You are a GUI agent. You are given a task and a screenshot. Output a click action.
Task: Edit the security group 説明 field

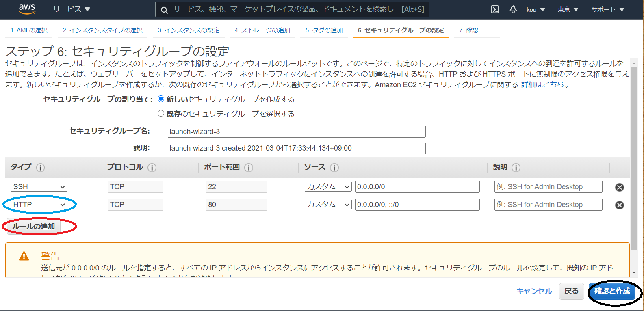297,148
